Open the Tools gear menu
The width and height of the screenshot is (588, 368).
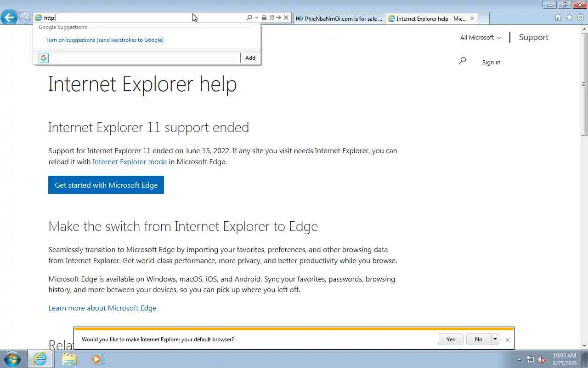pyautogui.click(x=581, y=17)
